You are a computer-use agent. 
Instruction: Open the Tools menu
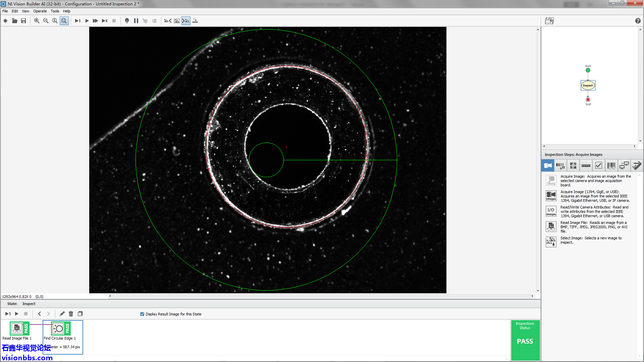pos(55,11)
